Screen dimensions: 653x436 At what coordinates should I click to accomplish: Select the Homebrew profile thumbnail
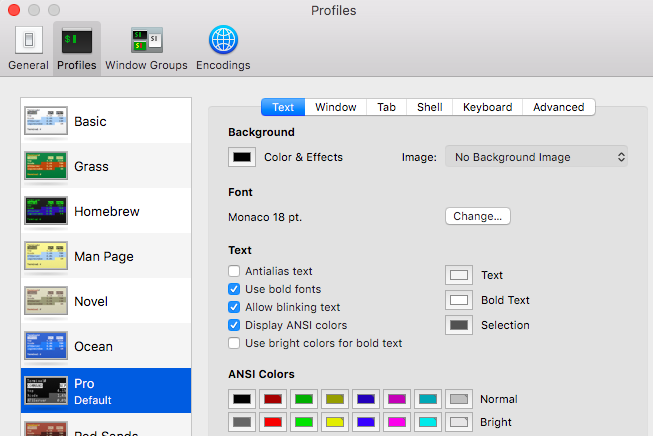46,211
